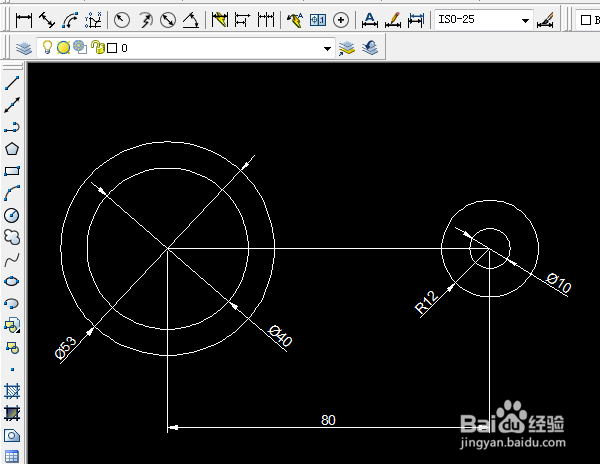Expand the layer list dropdown arrow
This screenshot has height=464, width=600.
click(327, 49)
